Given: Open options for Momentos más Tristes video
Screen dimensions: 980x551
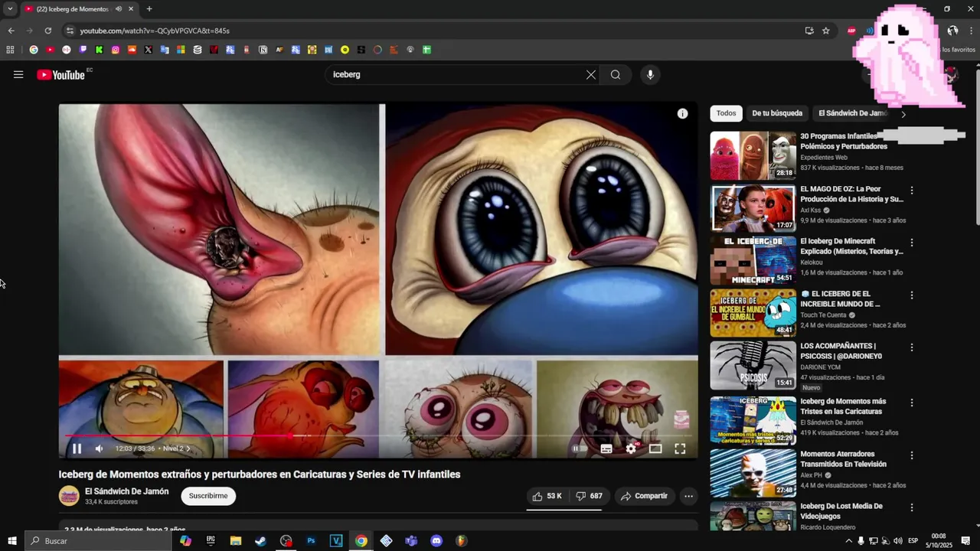Looking at the screenshot, I should 912,403.
